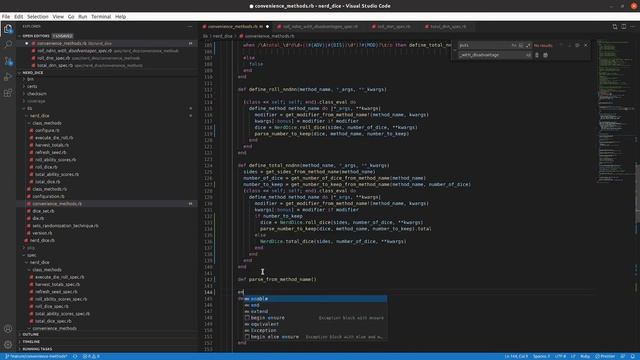Screen dimensions: 640x360
Task: Open dice_set.rb in file tree
Action: coord(43,211)
